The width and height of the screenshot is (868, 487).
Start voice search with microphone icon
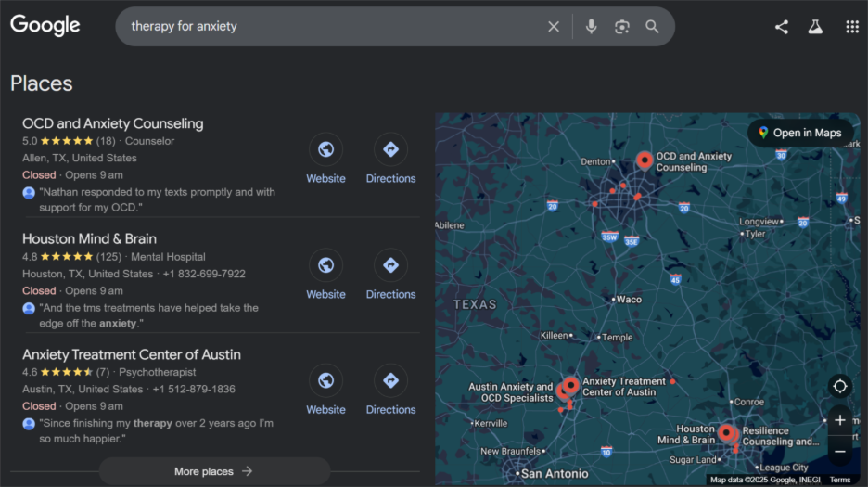[592, 27]
